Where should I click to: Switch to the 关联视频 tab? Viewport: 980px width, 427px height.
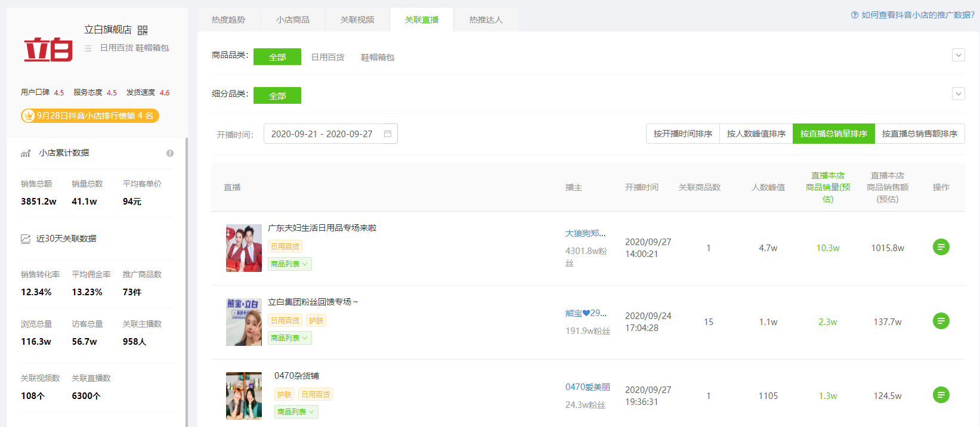tap(357, 20)
